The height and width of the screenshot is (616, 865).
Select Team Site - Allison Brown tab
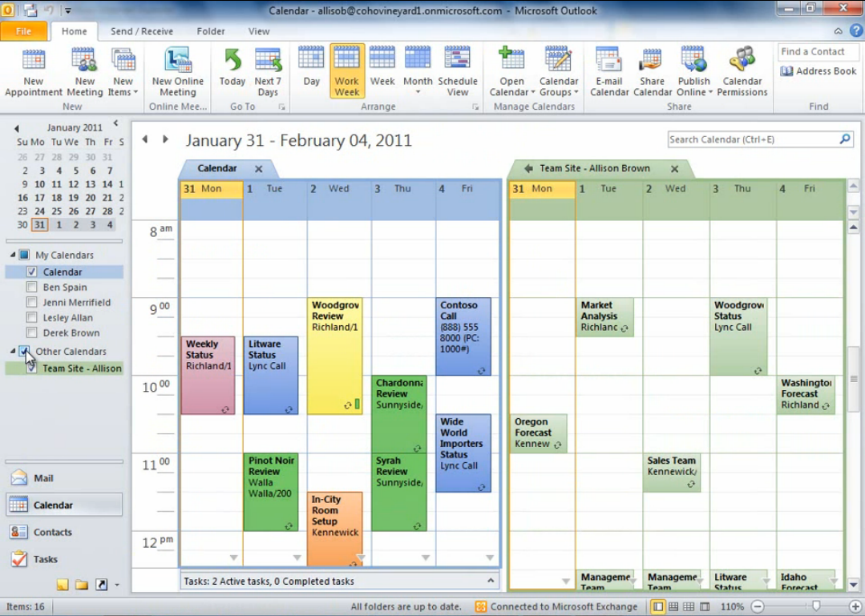[x=595, y=168]
